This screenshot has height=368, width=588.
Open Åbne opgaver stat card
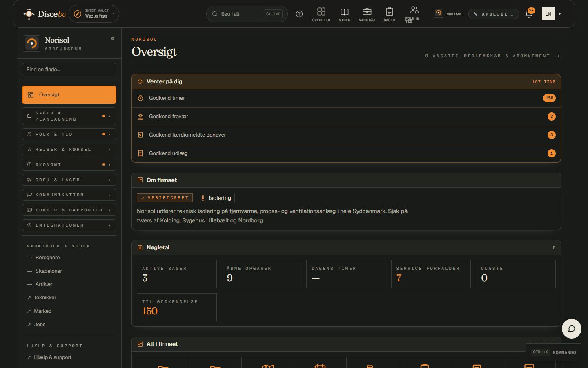[261, 274]
